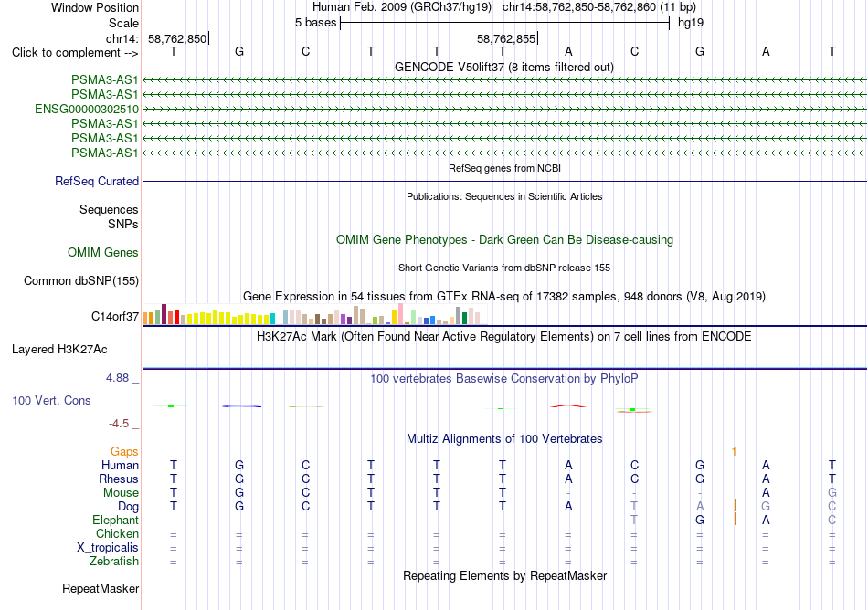The height and width of the screenshot is (610, 868).
Task: Click the hg19 label beside scale bar
Action: point(691,23)
